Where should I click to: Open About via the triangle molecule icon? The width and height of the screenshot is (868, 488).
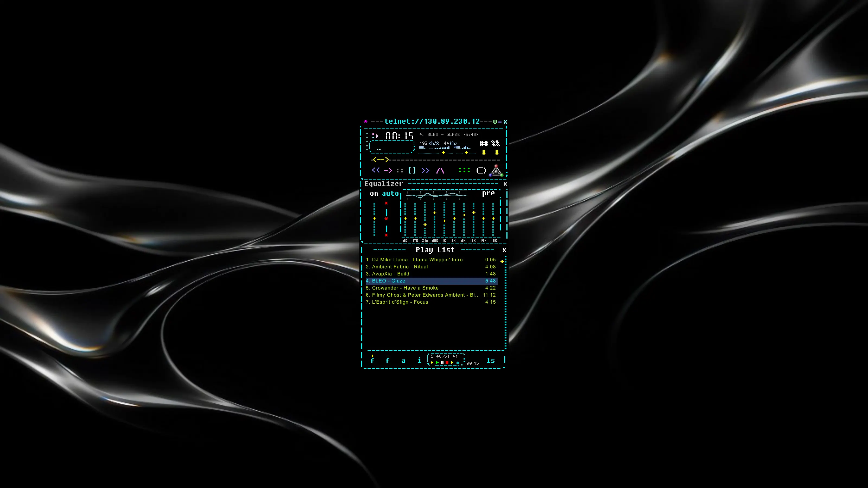tap(496, 171)
